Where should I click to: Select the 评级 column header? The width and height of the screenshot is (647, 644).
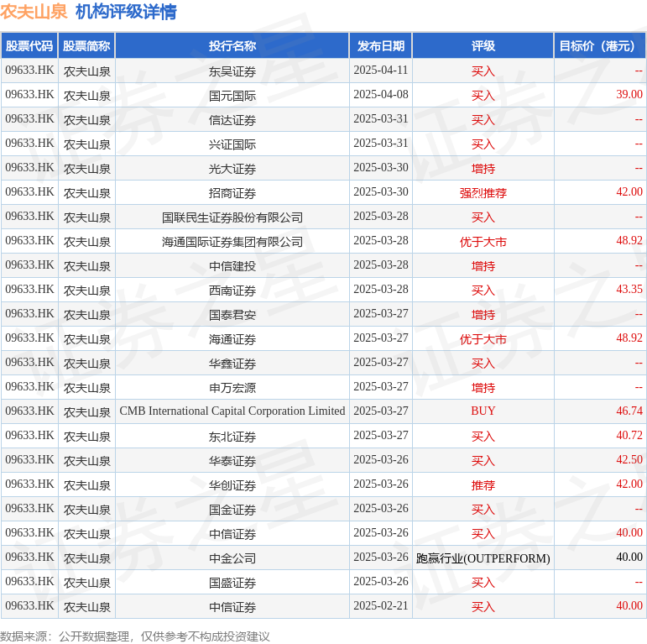[x=483, y=46]
